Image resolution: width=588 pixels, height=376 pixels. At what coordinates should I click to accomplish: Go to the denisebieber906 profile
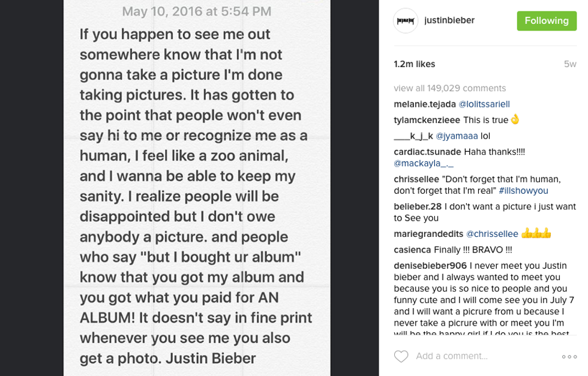click(x=430, y=265)
